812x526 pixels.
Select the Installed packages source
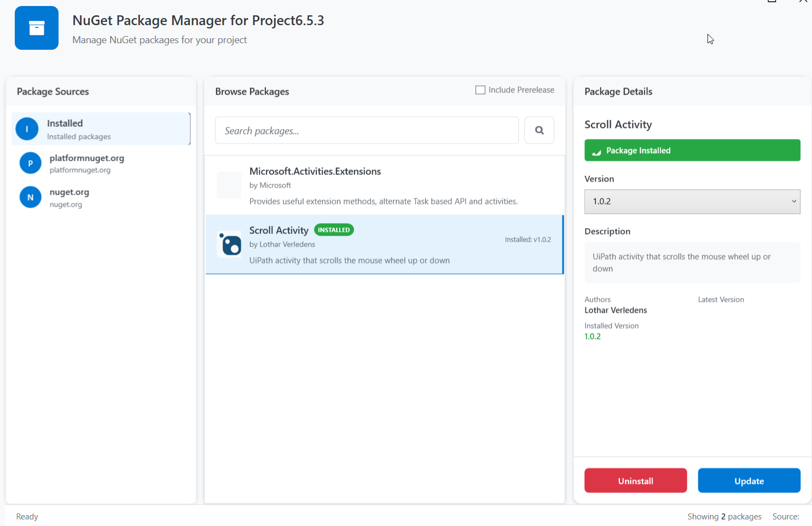(101, 129)
